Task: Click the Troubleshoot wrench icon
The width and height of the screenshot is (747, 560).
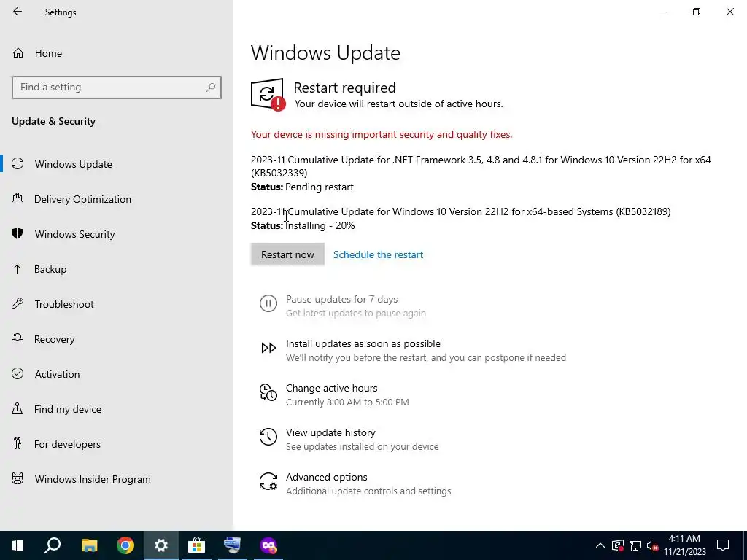Action: (18, 304)
